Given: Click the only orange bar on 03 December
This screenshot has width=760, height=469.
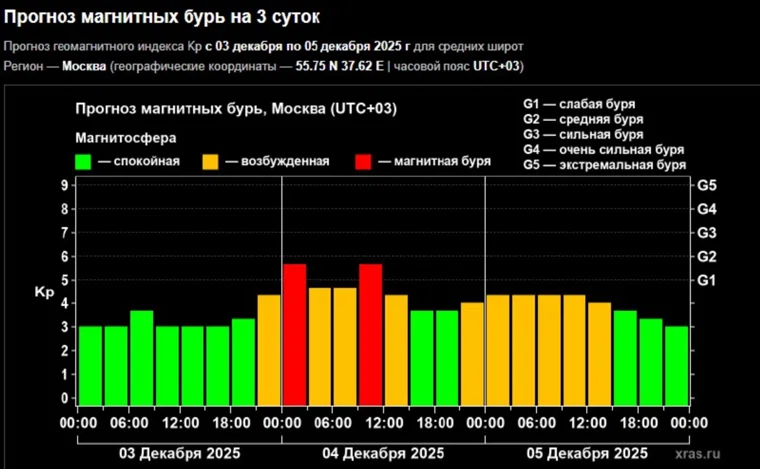Looking at the screenshot, I should pos(269,350).
